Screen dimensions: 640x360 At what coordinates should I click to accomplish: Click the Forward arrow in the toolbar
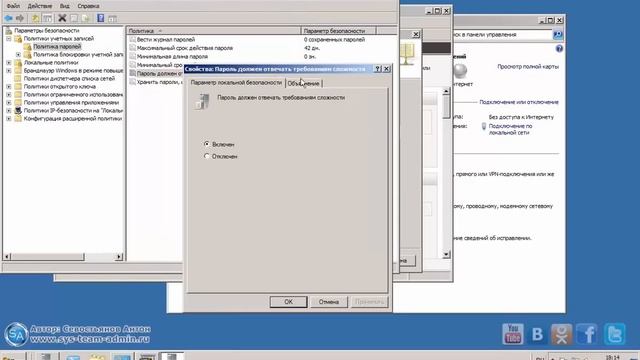click(20, 18)
